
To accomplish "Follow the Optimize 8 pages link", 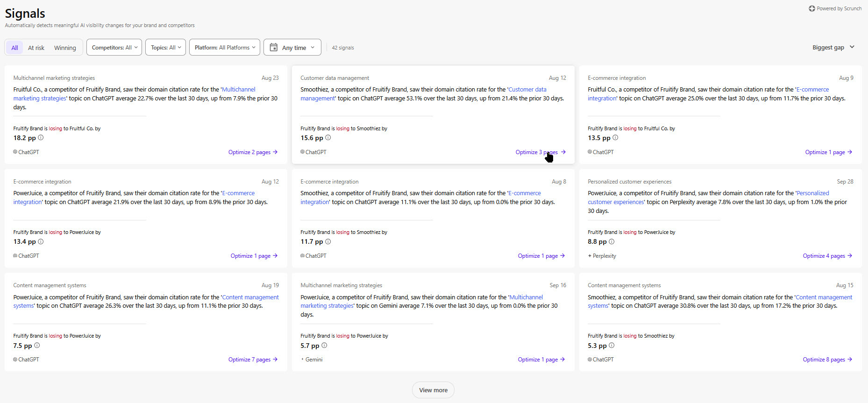I will [x=827, y=360].
